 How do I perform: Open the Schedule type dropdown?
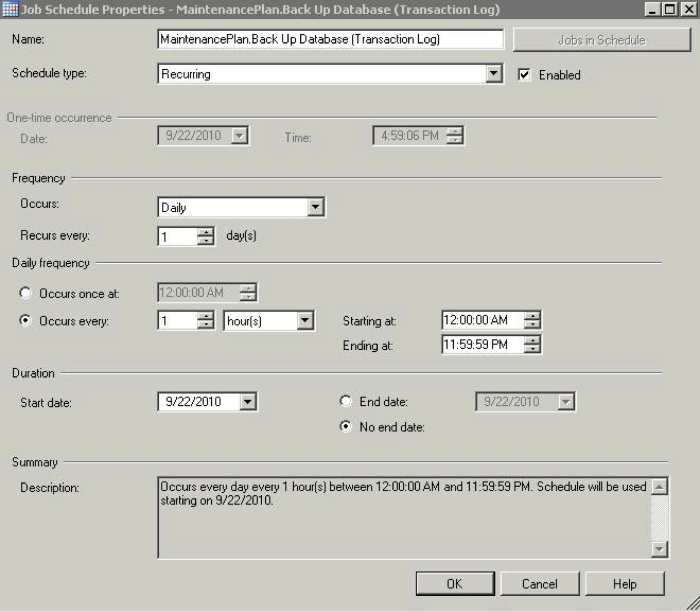coord(493,74)
